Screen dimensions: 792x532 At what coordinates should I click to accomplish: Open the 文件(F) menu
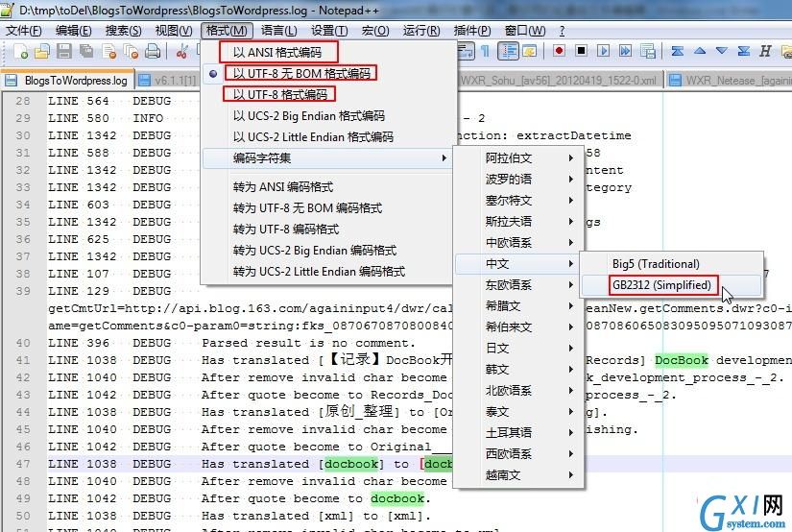[x=24, y=31]
